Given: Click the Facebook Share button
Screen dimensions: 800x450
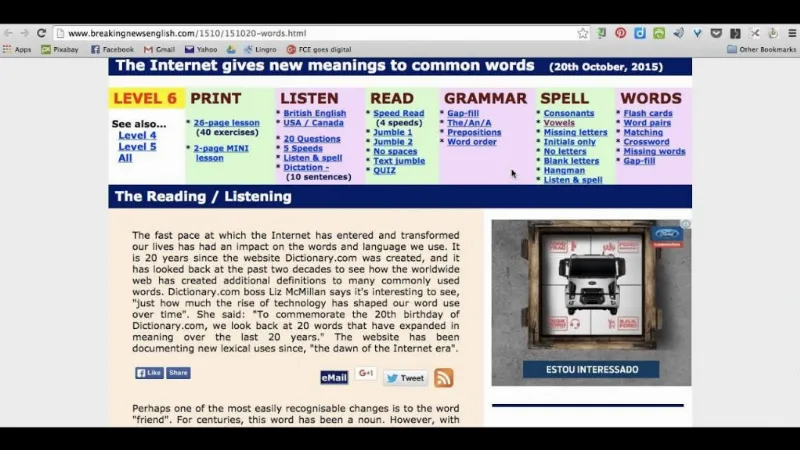Looking at the screenshot, I should pos(178,373).
